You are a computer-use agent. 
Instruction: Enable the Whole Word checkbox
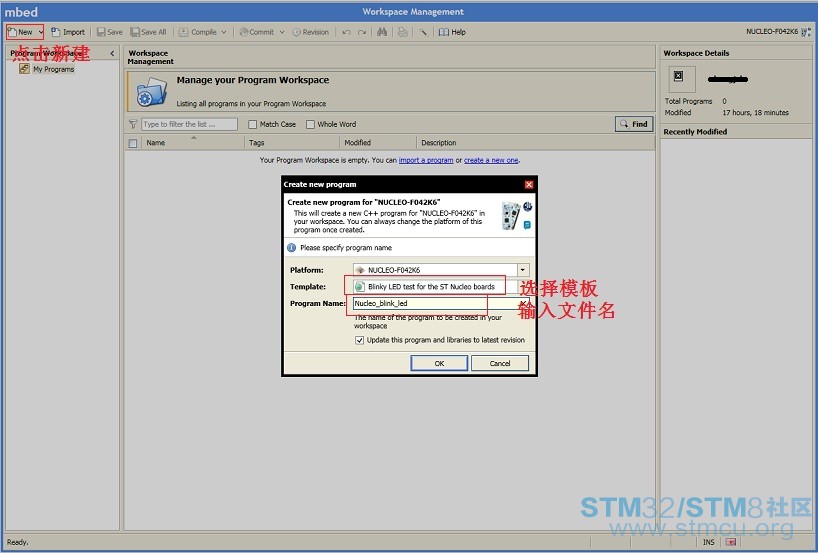coord(310,124)
